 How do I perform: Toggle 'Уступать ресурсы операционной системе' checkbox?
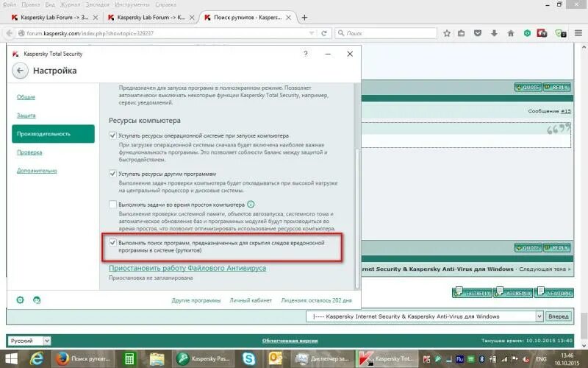point(112,135)
